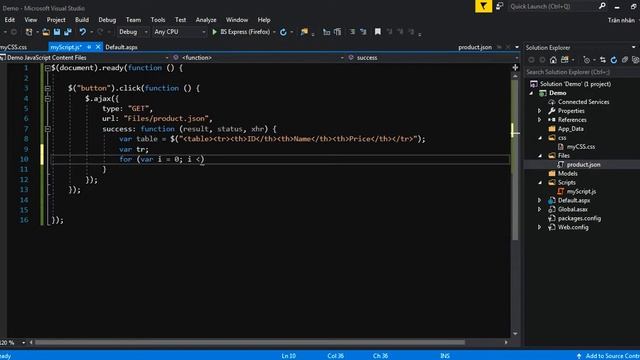Click the editor horizontal scrollbar
This screenshot has height=360, width=640.
pos(250,342)
